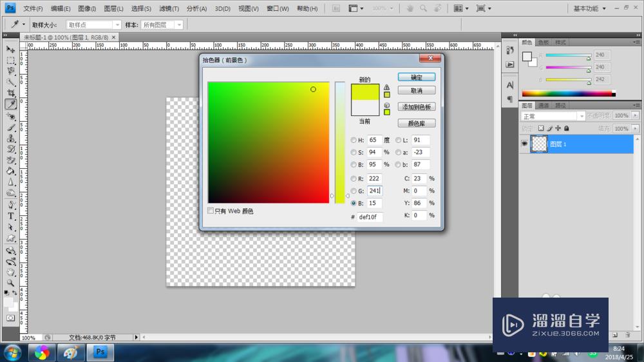This screenshot has height=362, width=644.
Task: Select the Horizontal Type tool
Action: (x=11, y=216)
